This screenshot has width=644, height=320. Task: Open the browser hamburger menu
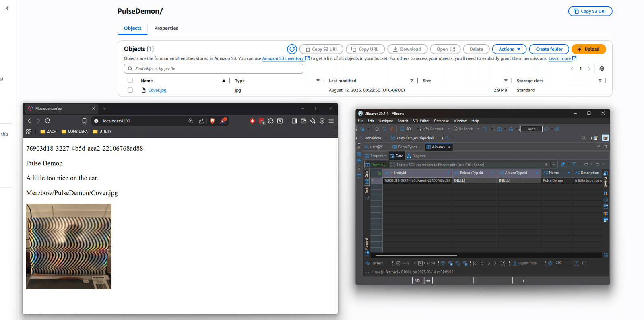click(x=331, y=121)
